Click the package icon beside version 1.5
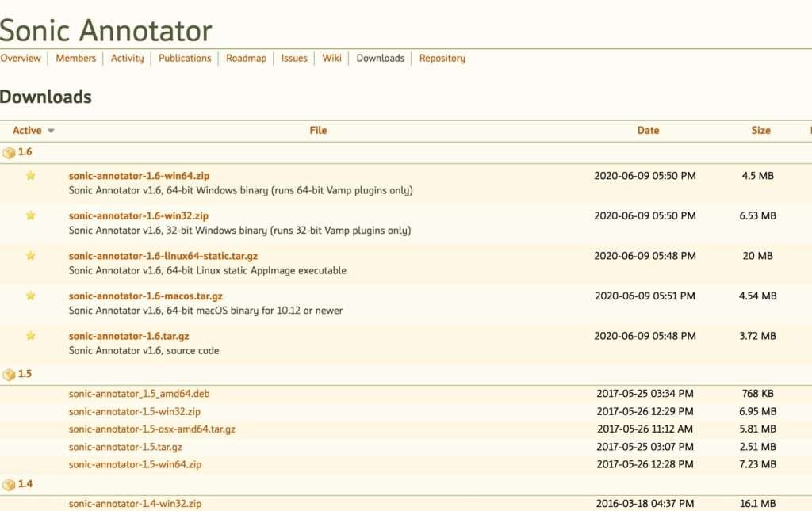 [9, 375]
